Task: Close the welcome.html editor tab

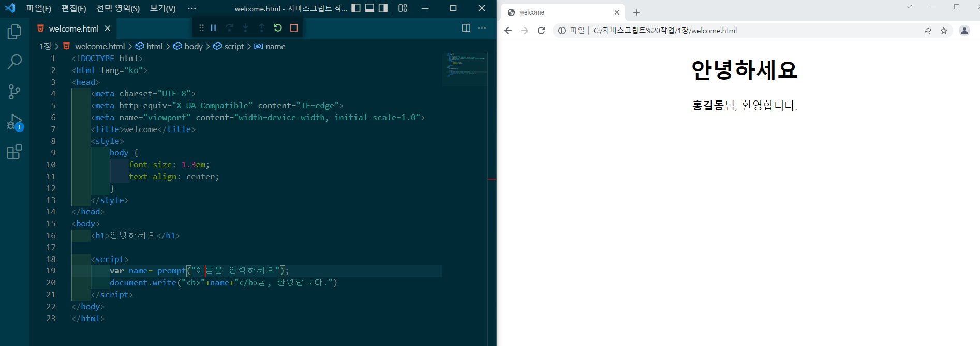Action: [x=107, y=28]
